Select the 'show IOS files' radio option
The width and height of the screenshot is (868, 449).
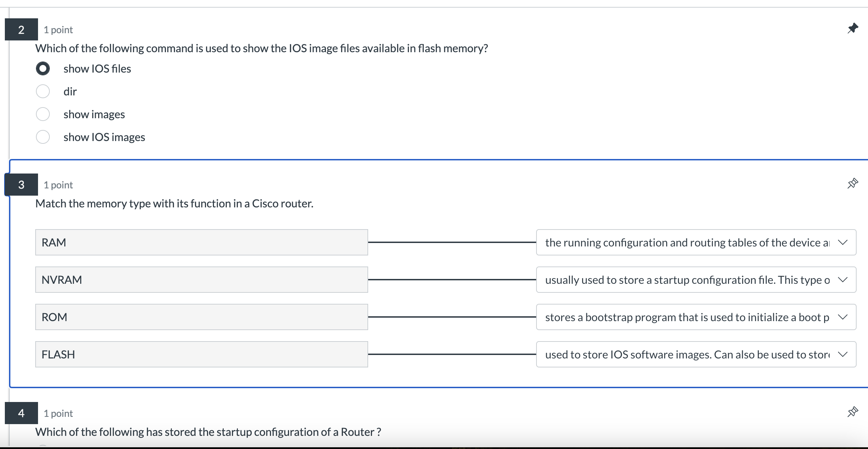click(43, 68)
